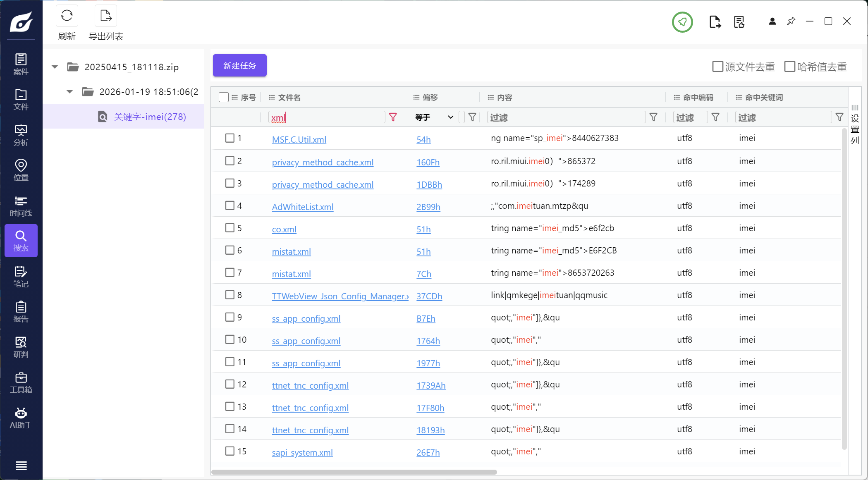868x480 pixels.
Task: Click the Refresh (刷新) toolbar icon
Action: pos(67,16)
